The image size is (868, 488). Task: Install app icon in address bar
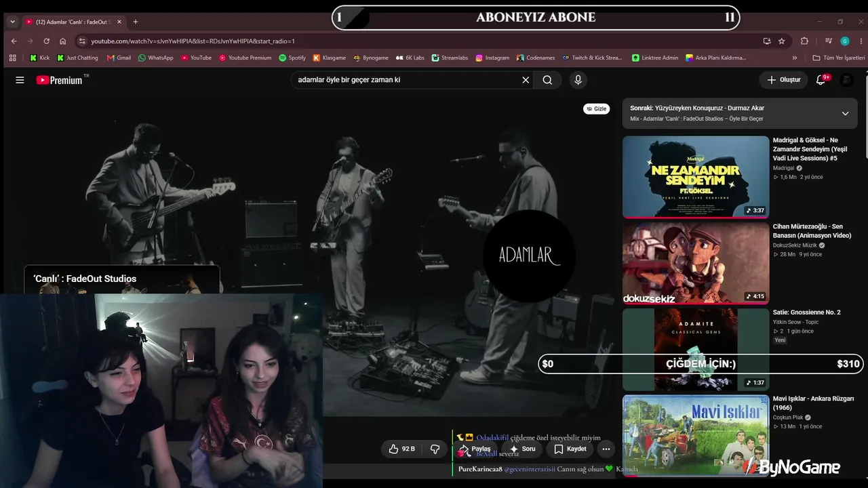767,41
